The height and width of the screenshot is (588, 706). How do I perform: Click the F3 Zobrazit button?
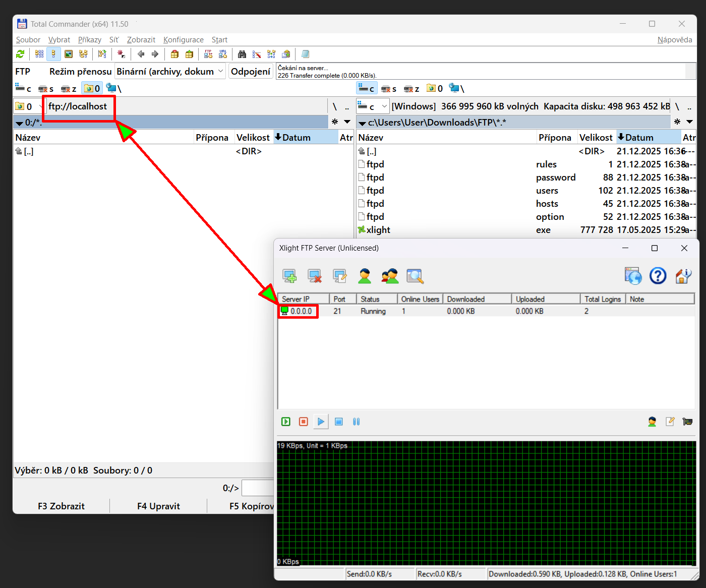click(x=61, y=506)
